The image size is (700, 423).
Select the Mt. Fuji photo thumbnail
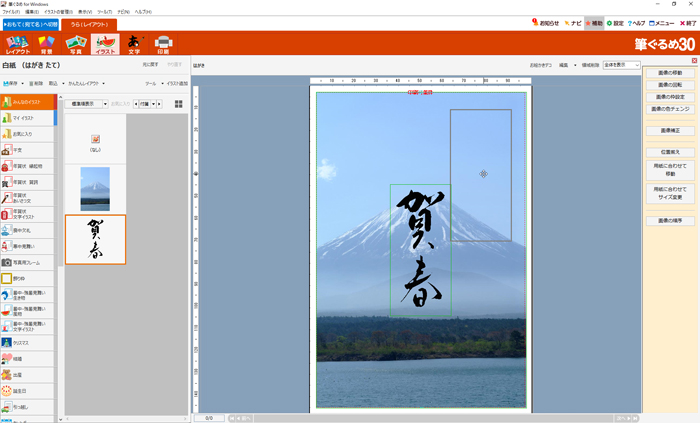95,188
